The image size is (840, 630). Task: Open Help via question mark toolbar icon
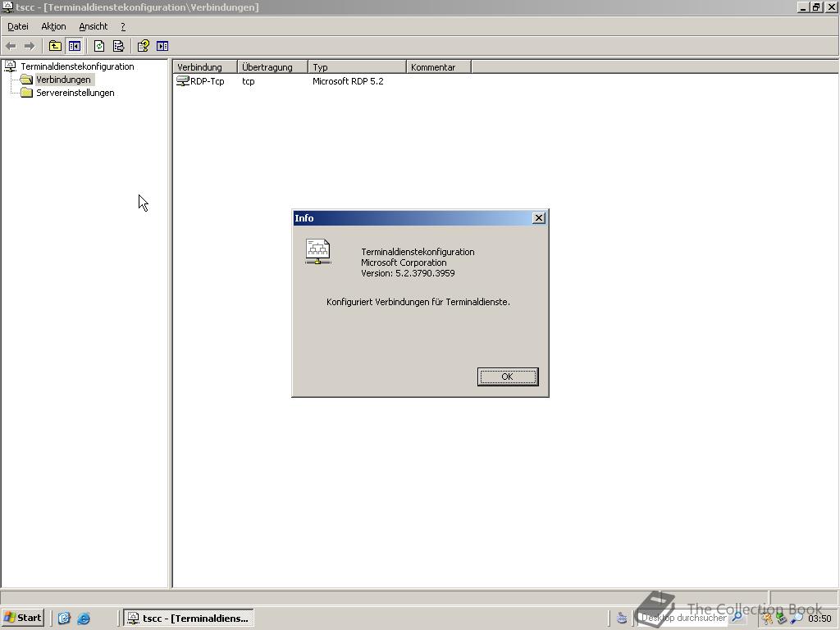[143, 46]
